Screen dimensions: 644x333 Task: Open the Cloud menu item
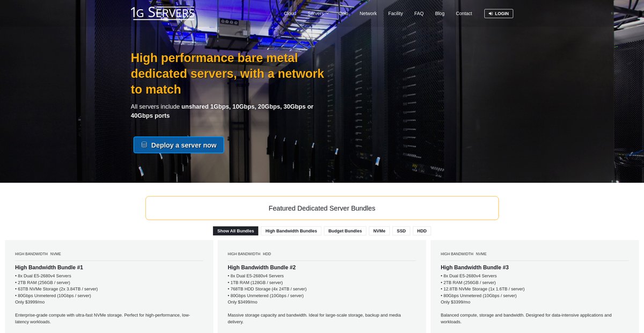290,13
